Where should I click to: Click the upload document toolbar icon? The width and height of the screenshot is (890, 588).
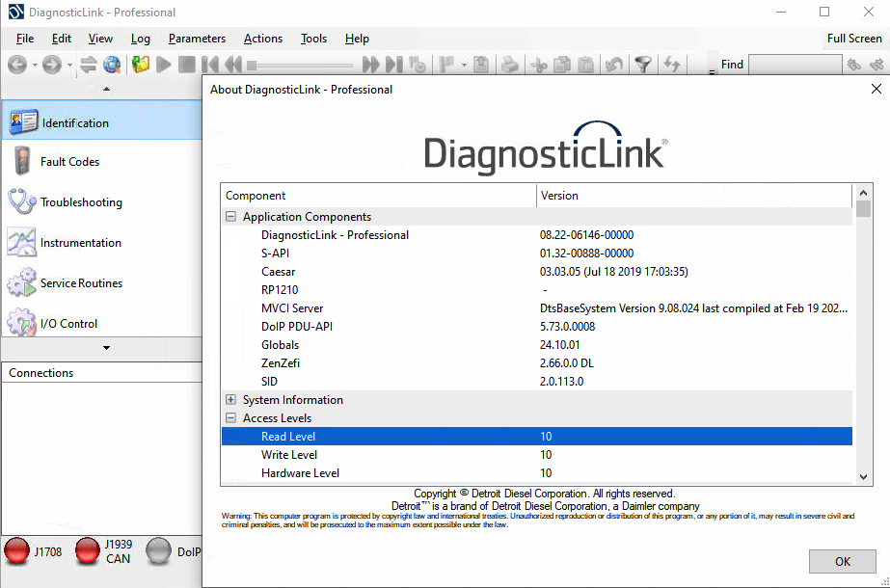[x=481, y=65]
